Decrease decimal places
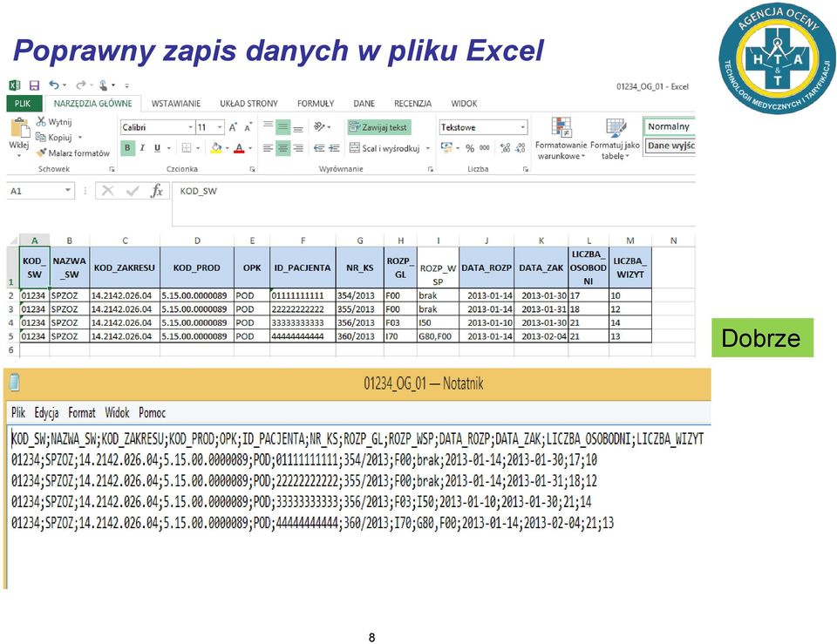The image size is (837, 644). 521,148
